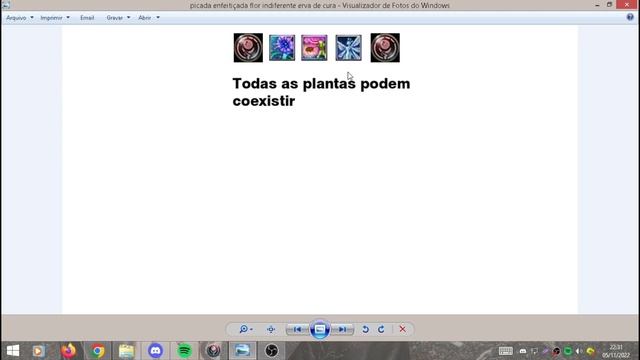Screen dimensions: 640x360
Task: Restore down the Photo Viewer window
Action: [x=609, y=5]
